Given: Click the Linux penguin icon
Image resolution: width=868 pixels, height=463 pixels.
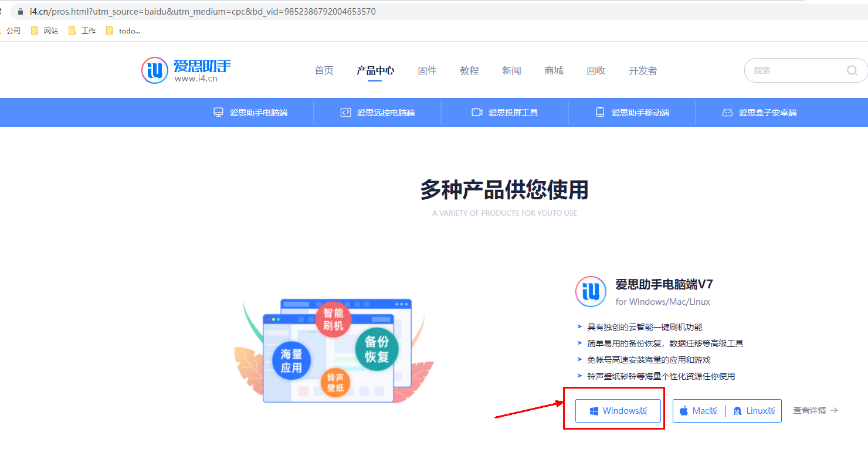Looking at the screenshot, I should tap(737, 411).
